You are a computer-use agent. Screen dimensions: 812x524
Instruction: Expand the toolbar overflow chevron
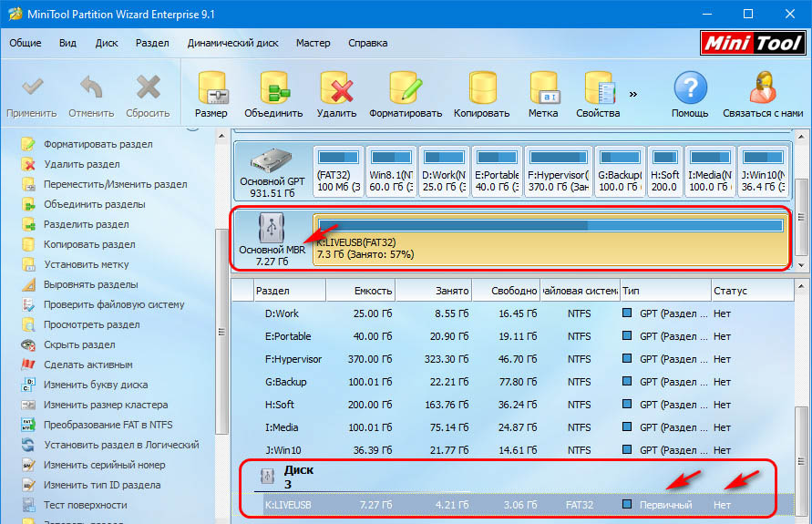tap(632, 93)
